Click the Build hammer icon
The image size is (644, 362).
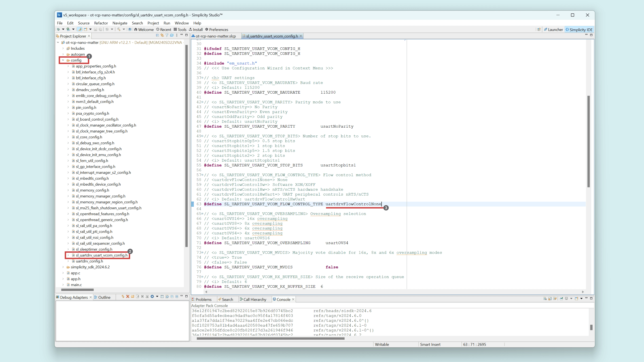coord(119,29)
